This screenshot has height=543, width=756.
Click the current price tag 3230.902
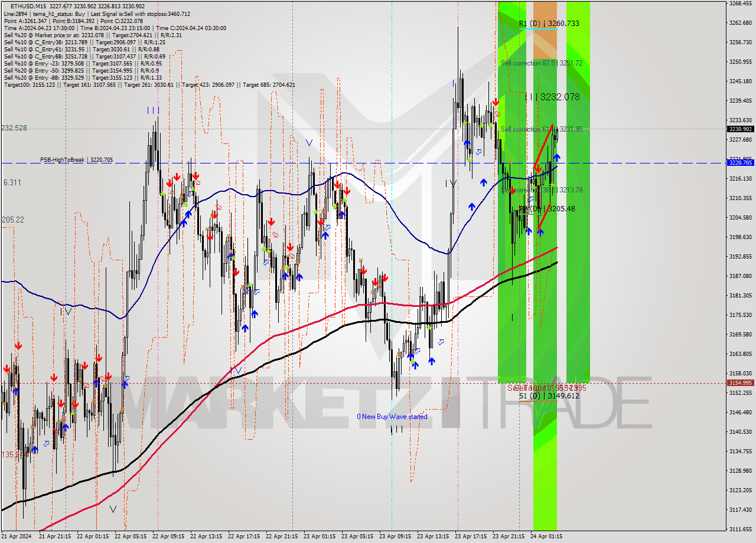tap(740, 129)
